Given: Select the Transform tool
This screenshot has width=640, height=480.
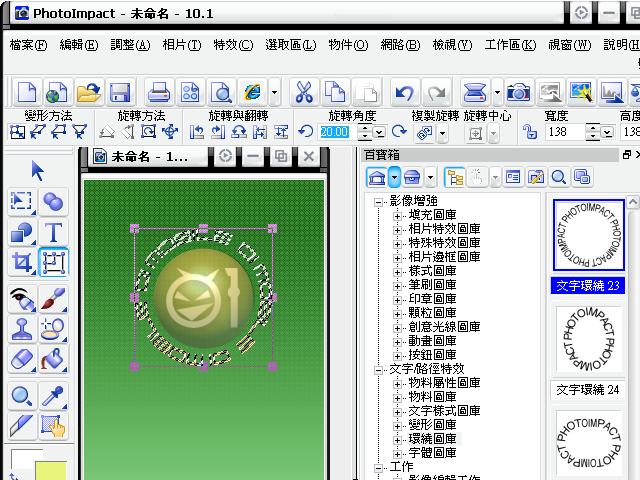Looking at the screenshot, I should point(53,262).
